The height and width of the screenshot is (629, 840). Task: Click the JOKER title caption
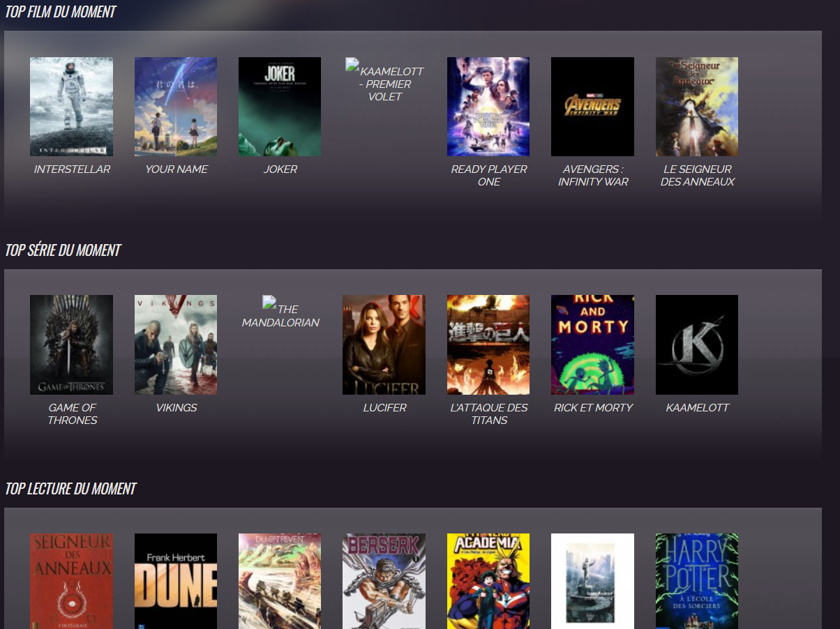tap(280, 169)
